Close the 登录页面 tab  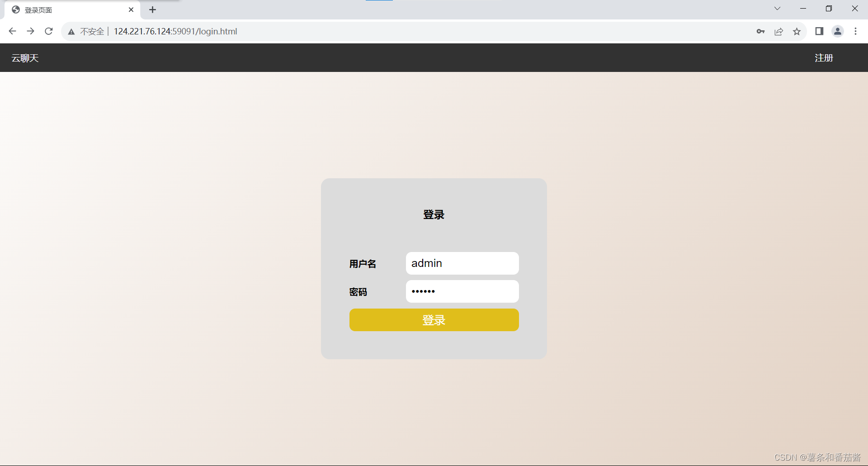pyautogui.click(x=131, y=10)
